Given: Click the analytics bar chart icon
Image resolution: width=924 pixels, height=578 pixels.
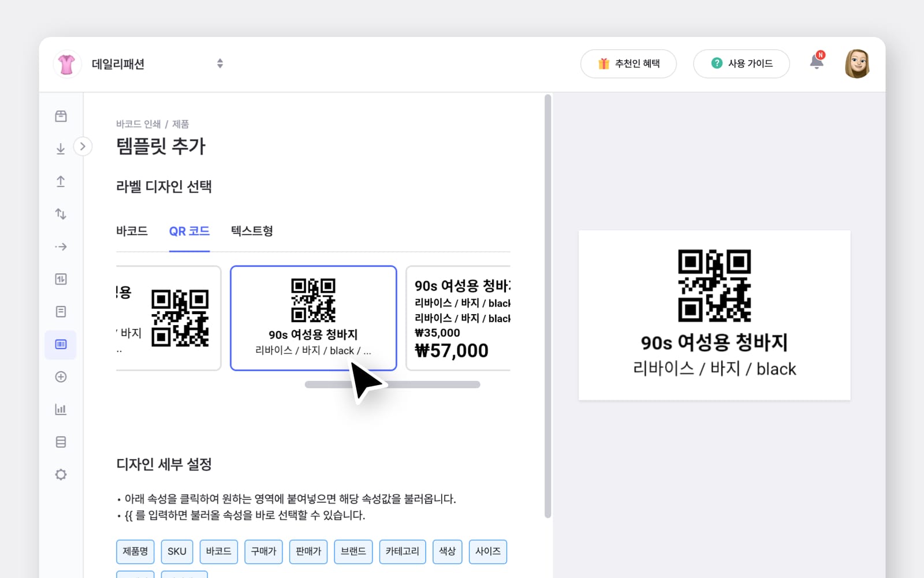Looking at the screenshot, I should (61, 409).
